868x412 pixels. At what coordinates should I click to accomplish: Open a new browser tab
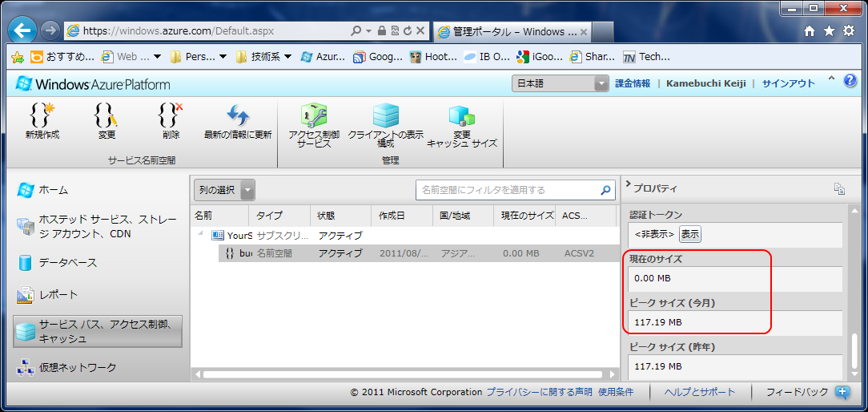coord(604,31)
